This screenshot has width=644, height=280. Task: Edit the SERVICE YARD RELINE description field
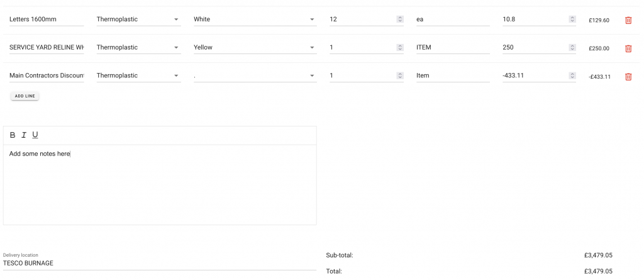pyautogui.click(x=47, y=48)
